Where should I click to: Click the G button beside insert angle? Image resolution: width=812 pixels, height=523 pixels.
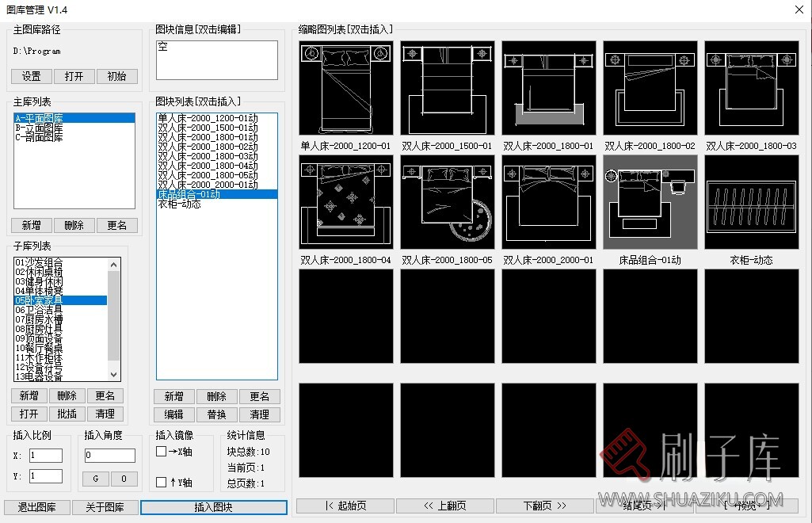click(x=95, y=479)
